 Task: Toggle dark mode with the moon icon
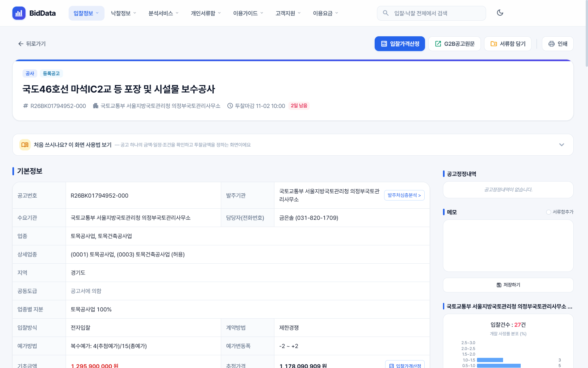coord(500,13)
